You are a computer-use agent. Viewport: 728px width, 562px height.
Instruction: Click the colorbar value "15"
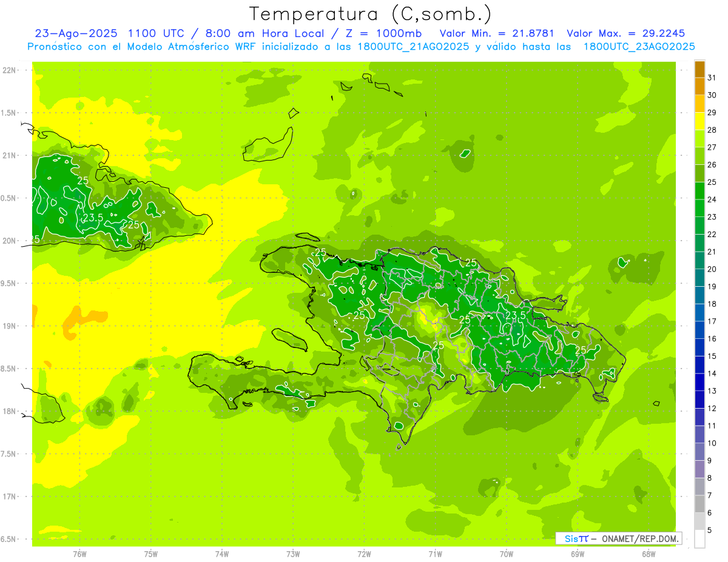pyautogui.click(x=712, y=356)
